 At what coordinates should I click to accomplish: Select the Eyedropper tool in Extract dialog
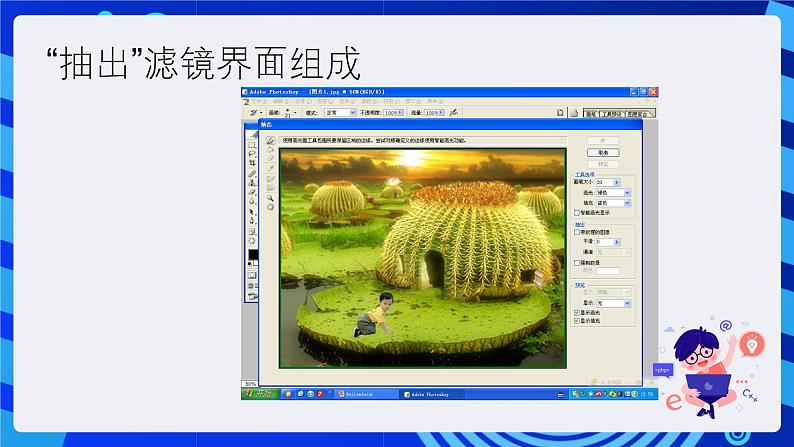tap(270, 169)
